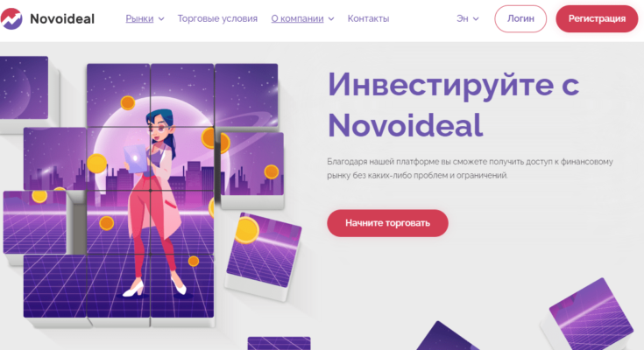Expand the chevron beside О компании

[x=331, y=19]
